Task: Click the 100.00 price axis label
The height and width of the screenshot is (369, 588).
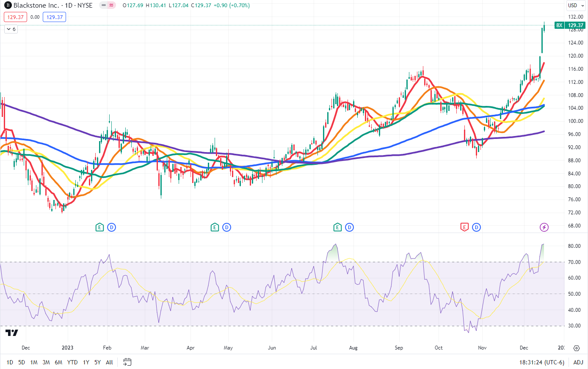Action: [x=576, y=121]
